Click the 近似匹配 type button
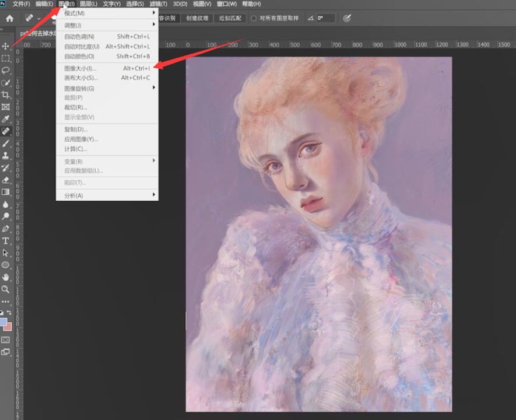The image size is (516, 420). click(x=230, y=19)
